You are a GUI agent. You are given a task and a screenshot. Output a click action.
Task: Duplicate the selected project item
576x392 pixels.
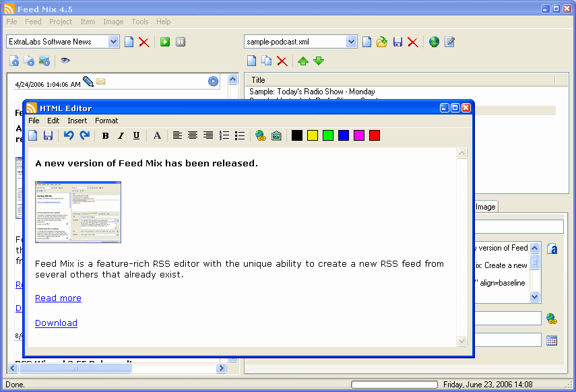click(x=266, y=61)
